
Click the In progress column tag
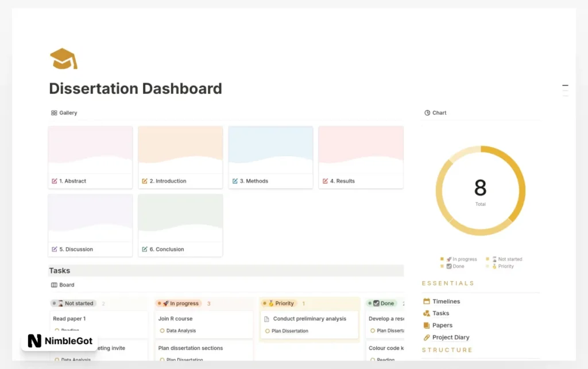point(179,303)
